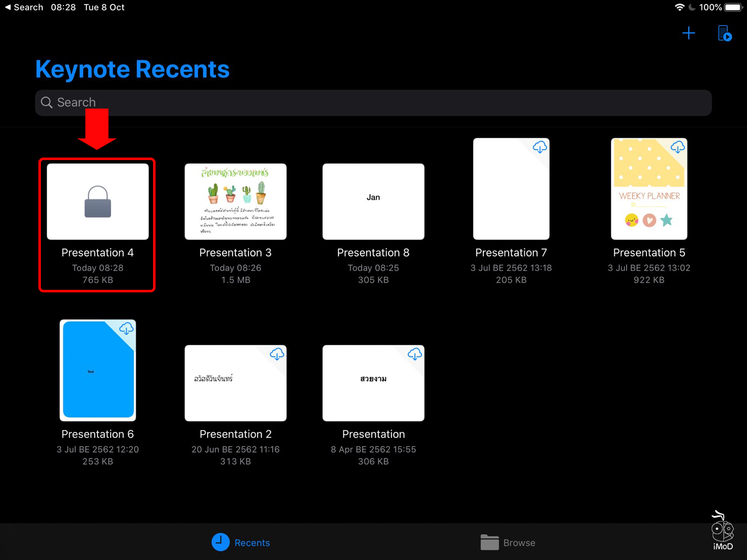Go back to Search app
747x560 pixels.
point(24,7)
